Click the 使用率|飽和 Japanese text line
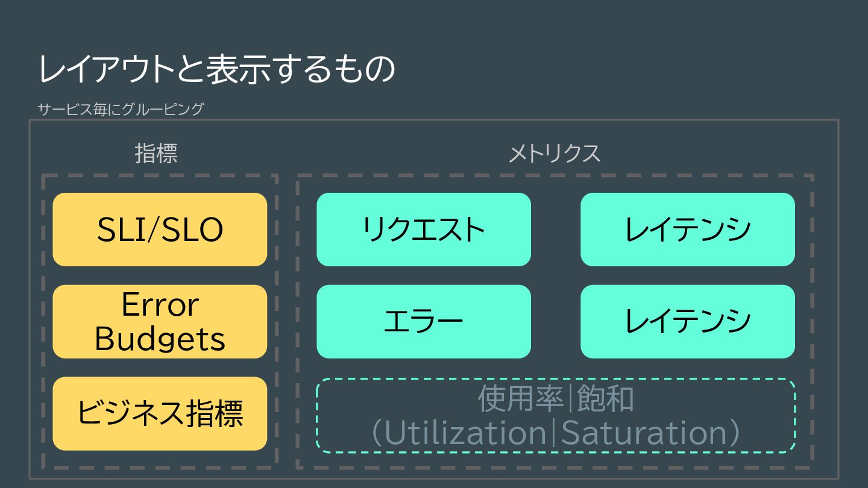This screenshot has width=868, height=488. click(556, 398)
